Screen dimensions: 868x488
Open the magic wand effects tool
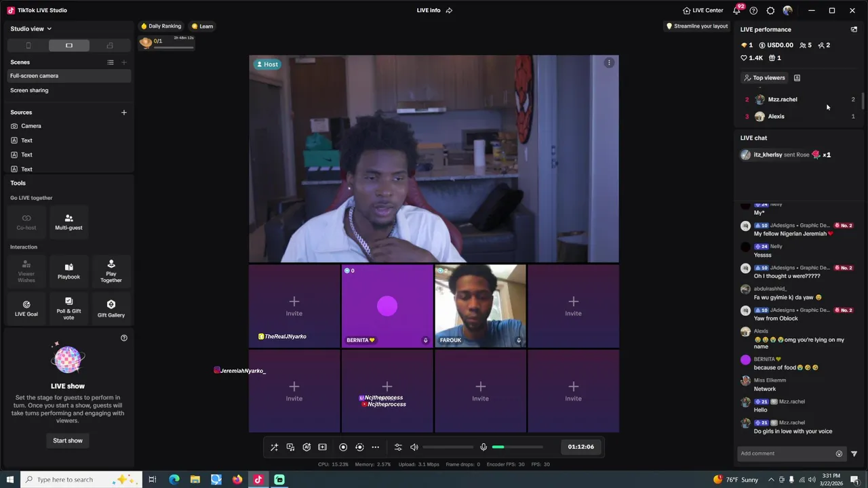(274, 447)
